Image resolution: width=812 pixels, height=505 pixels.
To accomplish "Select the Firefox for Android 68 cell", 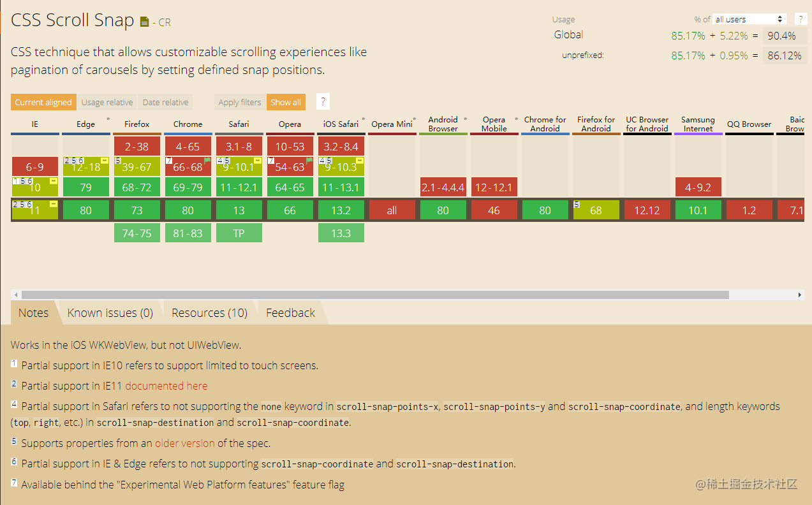I will click(x=596, y=210).
